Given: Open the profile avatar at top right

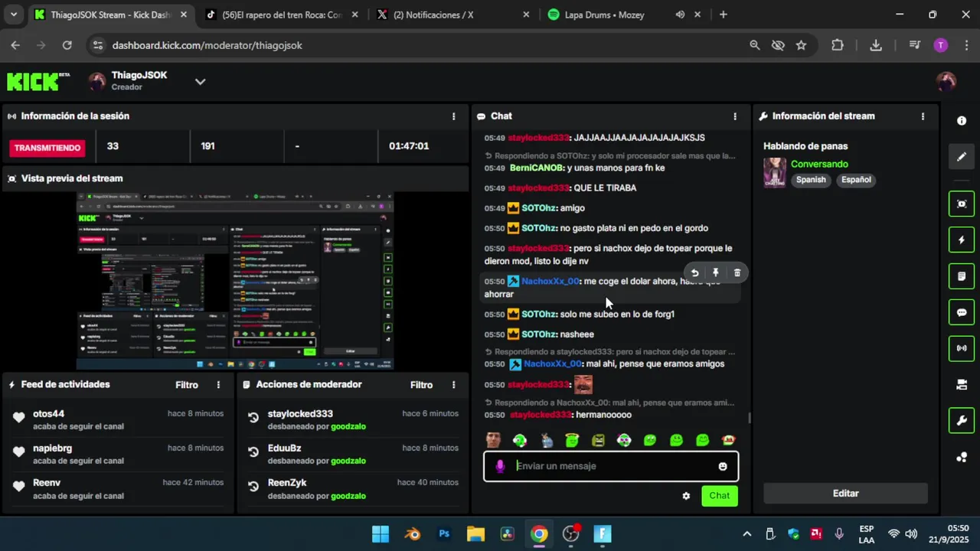Looking at the screenshot, I should [946, 81].
